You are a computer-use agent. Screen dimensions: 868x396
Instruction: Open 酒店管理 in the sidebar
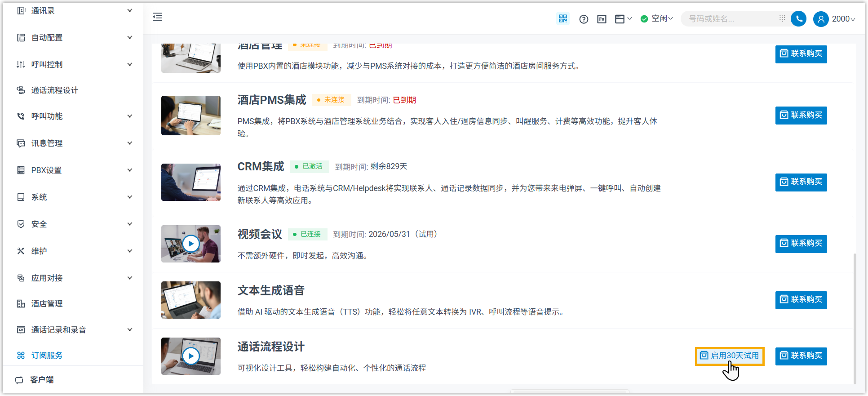click(47, 304)
